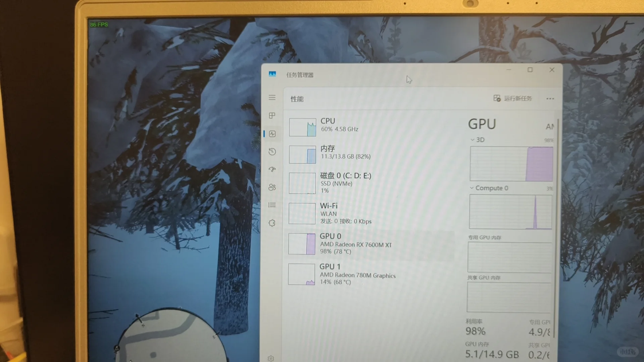Viewport: 644px width, 362px height.
Task: Click the Compute 0 utilization graph
Action: pos(510,212)
